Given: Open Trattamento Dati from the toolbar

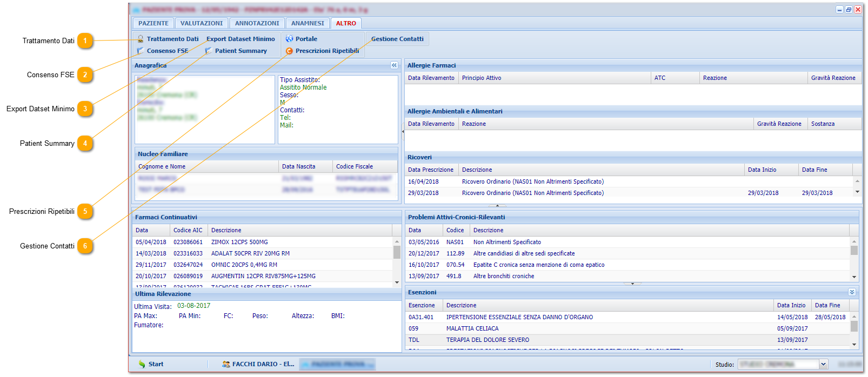Looking at the screenshot, I should [168, 39].
